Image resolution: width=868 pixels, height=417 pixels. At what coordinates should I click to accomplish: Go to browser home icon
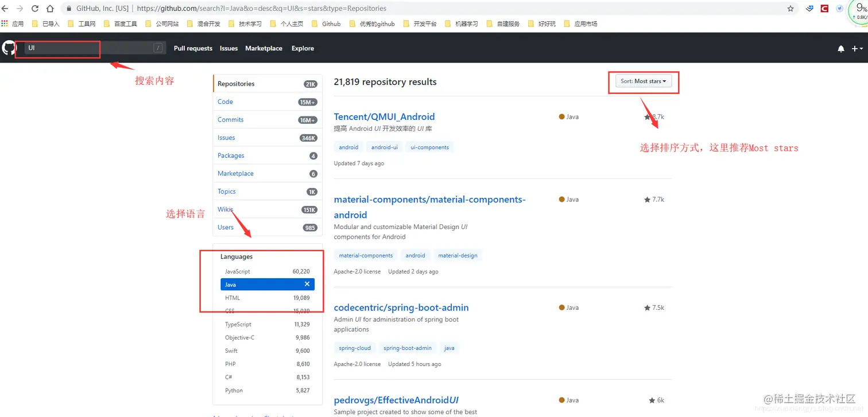[x=50, y=9]
